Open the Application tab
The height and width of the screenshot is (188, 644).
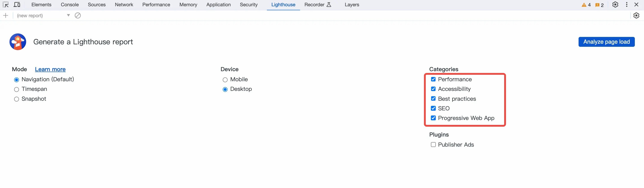coord(218,5)
